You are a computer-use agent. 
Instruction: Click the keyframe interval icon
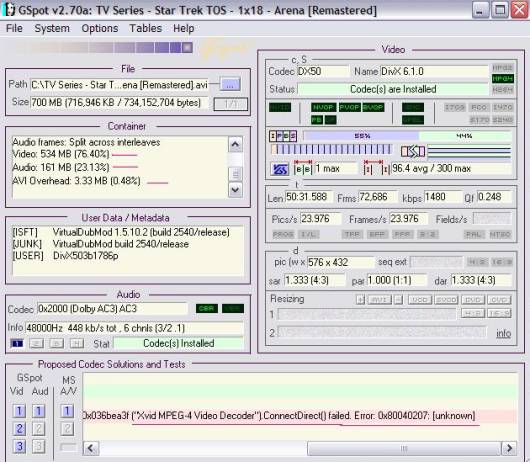pyautogui.click(x=377, y=168)
